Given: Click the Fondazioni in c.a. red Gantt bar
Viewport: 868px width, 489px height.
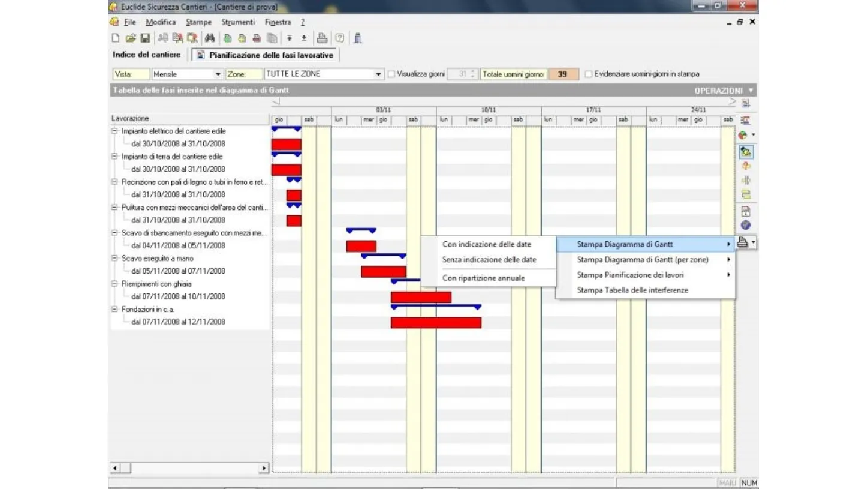Looking at the screenshot, I should coord(436,322).
